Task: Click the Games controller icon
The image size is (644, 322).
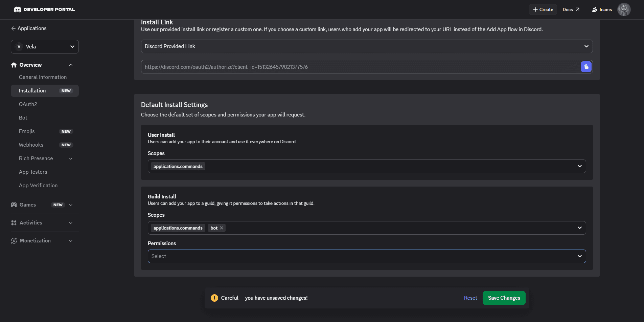Action: click(14, 205)
